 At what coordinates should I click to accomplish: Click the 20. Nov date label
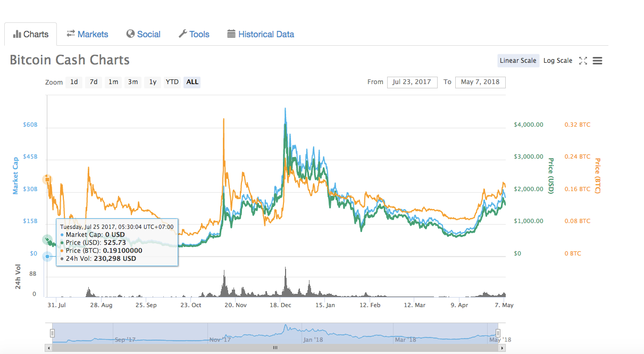(x=236, y=305)
